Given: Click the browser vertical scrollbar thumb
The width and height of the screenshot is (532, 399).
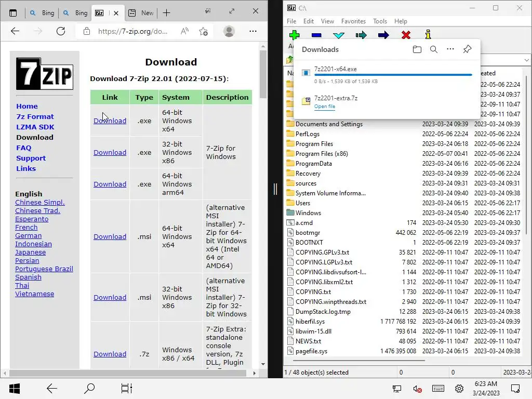Looking at the screenshot, I should (263, 75).
